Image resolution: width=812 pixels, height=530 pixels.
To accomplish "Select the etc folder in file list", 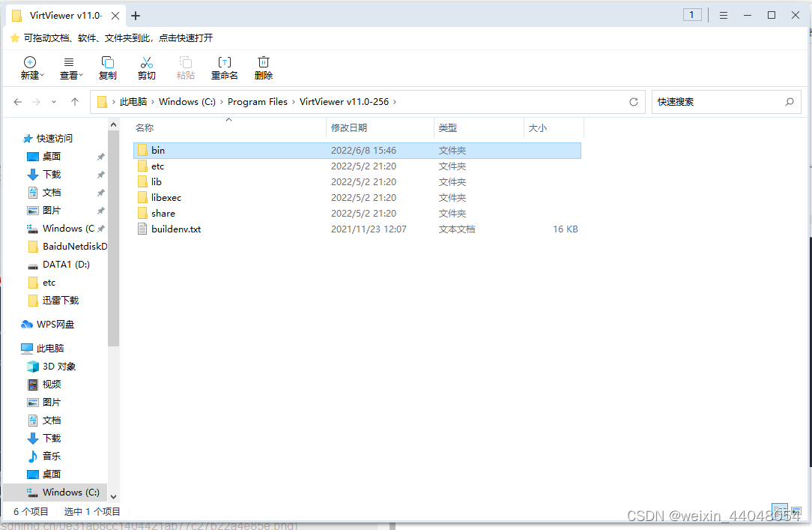I will click(357, 166).
